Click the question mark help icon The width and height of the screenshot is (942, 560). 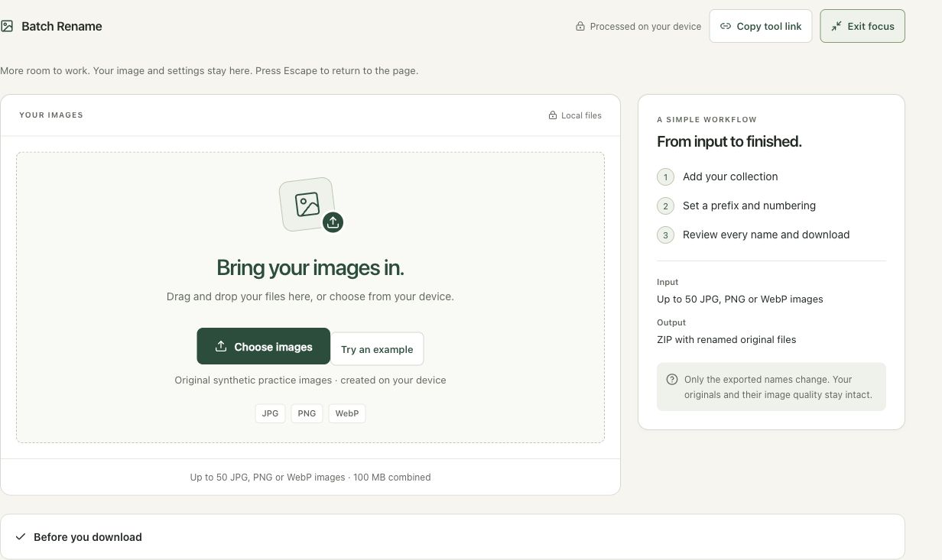(672, 380)
